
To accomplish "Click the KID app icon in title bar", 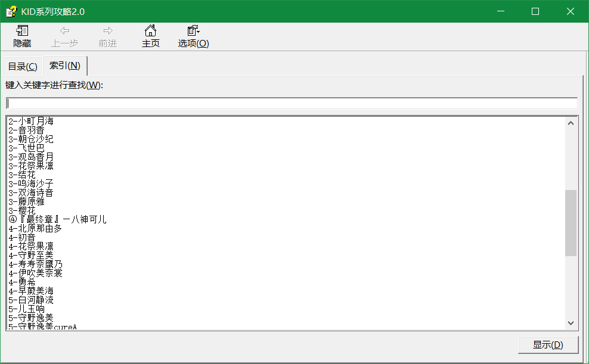I will [11, 12].
